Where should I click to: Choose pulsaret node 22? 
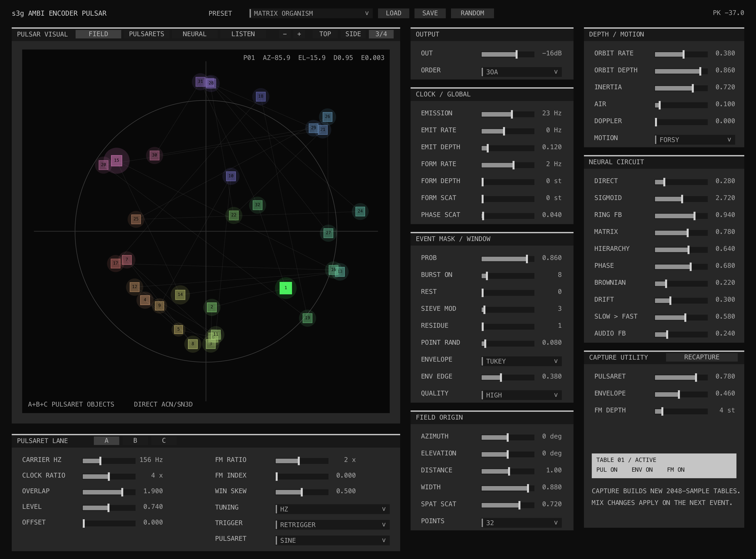[x=234, y=215]
